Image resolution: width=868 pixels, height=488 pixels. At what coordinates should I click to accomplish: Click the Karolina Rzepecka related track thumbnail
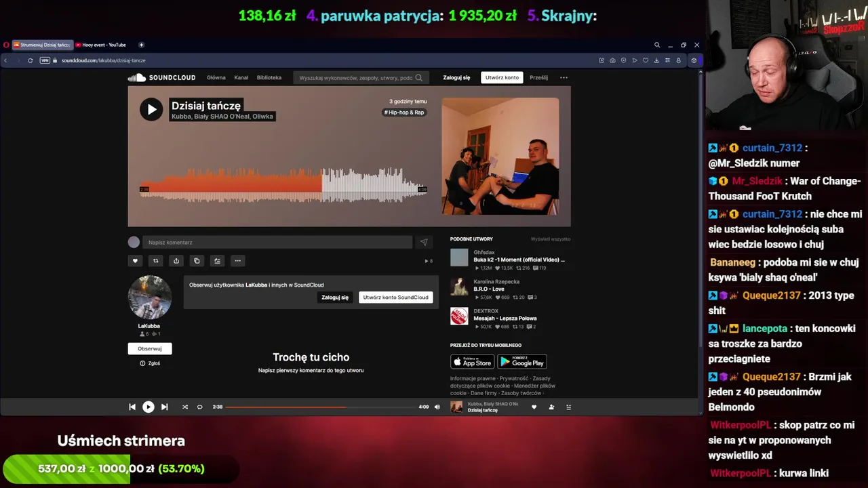point(459,287)
